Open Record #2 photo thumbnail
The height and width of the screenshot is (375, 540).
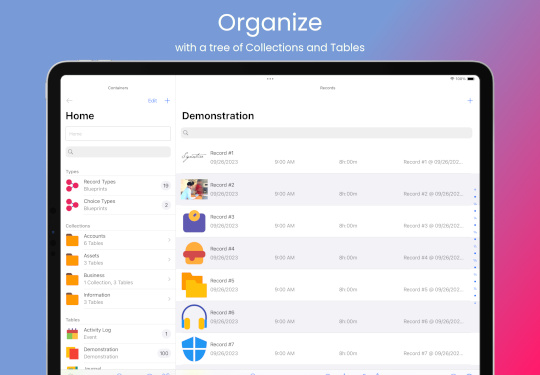tap(194, 189)
